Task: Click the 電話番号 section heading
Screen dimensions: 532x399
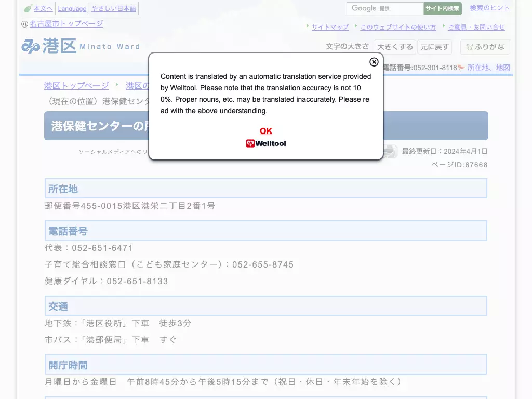Action: (x=266, y=230)
